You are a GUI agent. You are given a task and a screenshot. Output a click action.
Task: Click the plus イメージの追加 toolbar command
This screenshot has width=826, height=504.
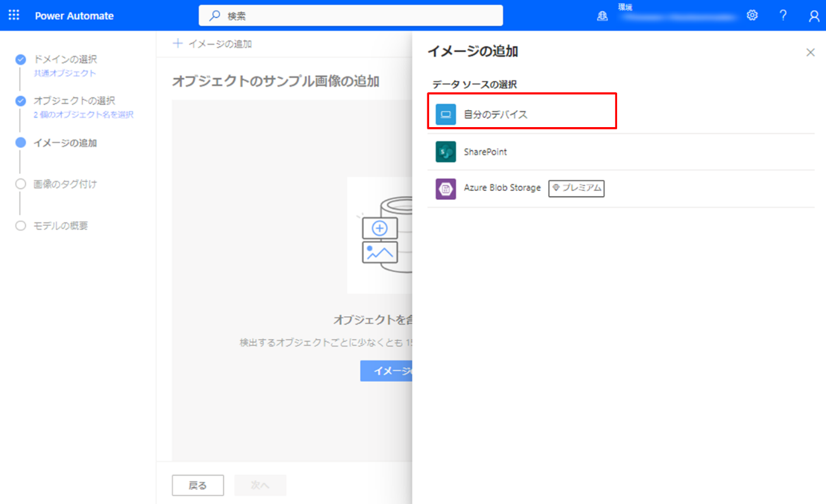pyautogui.click(x=213, y=44)
